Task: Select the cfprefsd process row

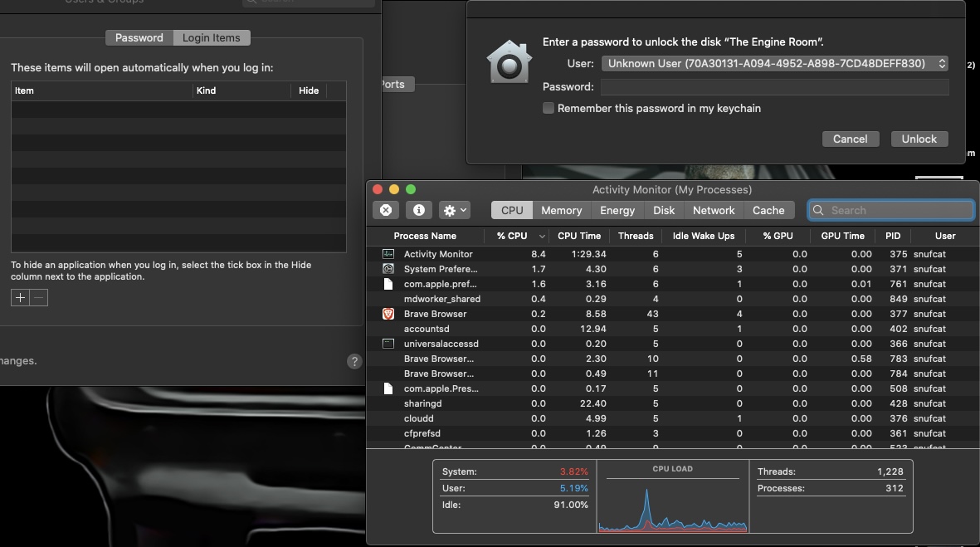Action: point(673,433)
